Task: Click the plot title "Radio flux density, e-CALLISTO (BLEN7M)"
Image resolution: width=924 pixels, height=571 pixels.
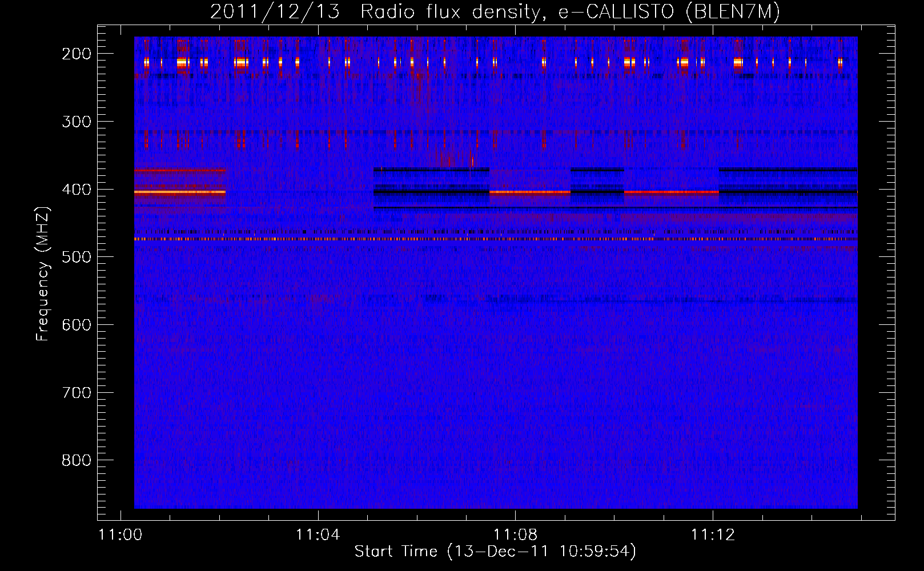Action: pyautogui.click(x=570, y=11)
